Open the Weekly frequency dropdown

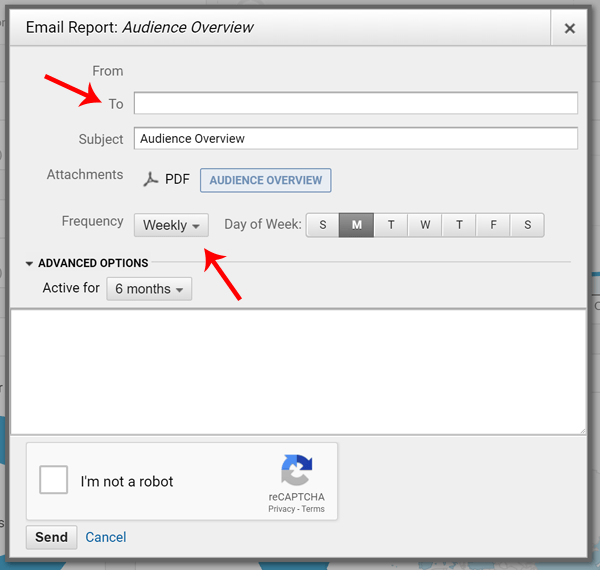tap(171, 225)
